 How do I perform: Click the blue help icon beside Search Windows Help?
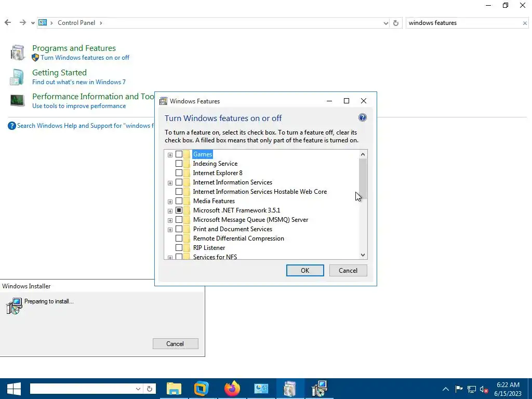tap(12, 126)
